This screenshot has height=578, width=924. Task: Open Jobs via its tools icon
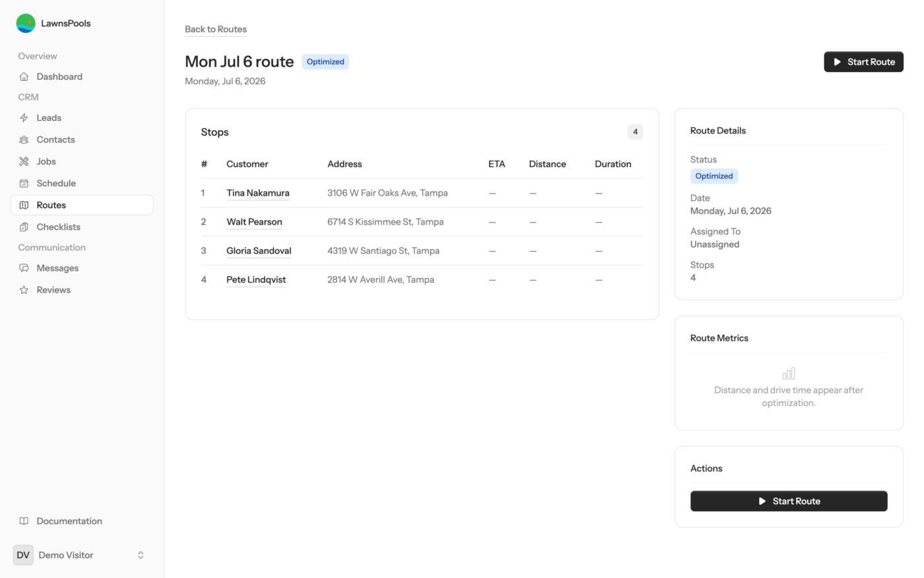tap(24, 161)
